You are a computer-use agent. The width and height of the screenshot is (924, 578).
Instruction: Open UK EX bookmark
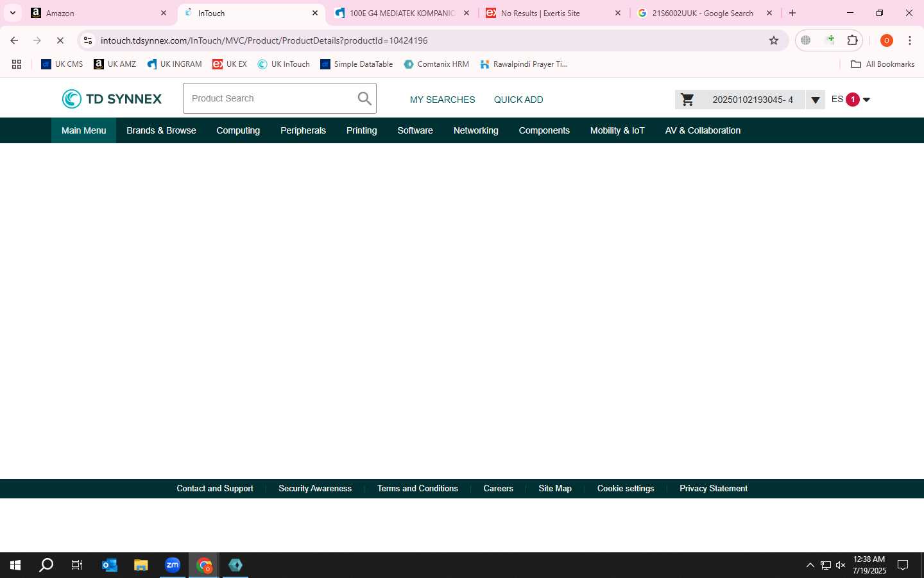[x=230, y=64]
